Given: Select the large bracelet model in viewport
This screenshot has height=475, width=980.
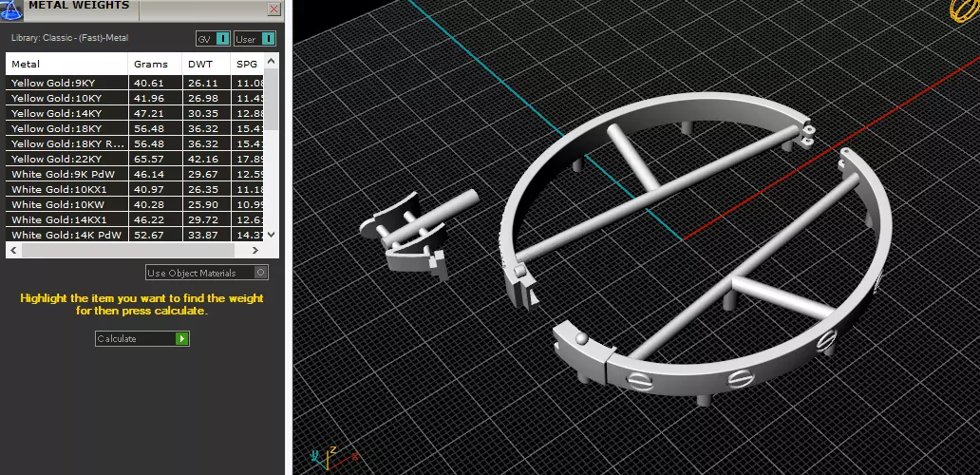Looking at the screenshot, I should 694,250.
